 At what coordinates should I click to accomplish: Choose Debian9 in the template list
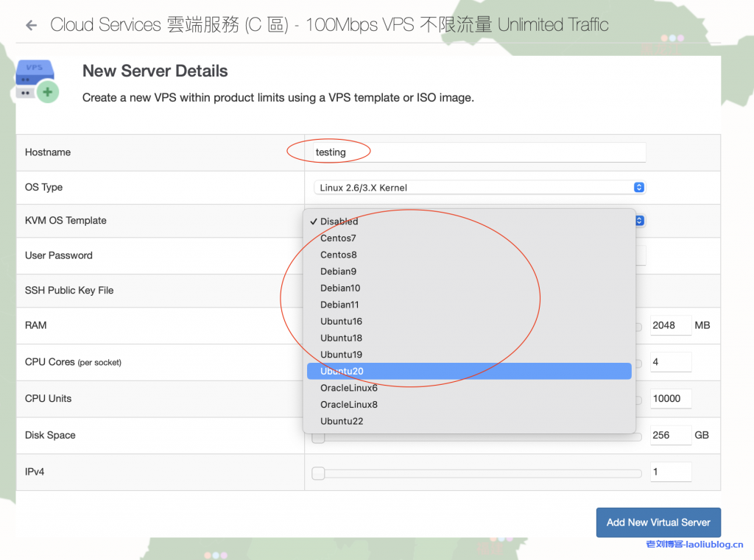click(338, 271)
